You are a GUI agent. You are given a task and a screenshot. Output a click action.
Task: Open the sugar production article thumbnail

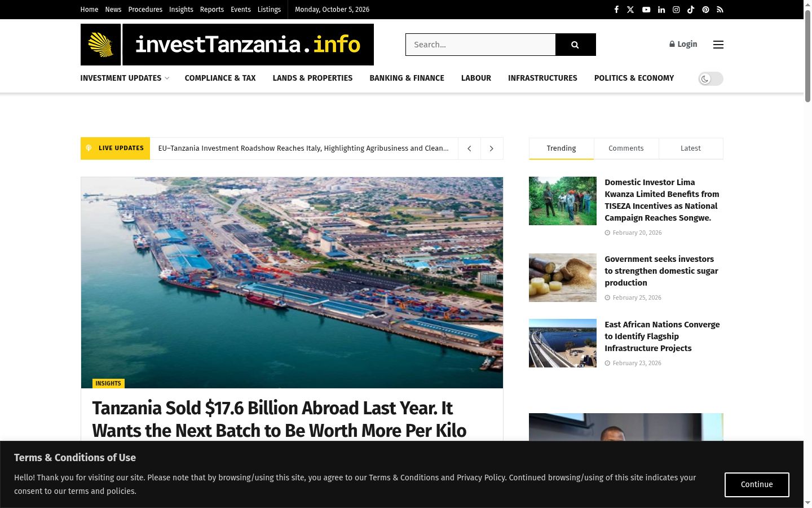click(x=563, y=278)
